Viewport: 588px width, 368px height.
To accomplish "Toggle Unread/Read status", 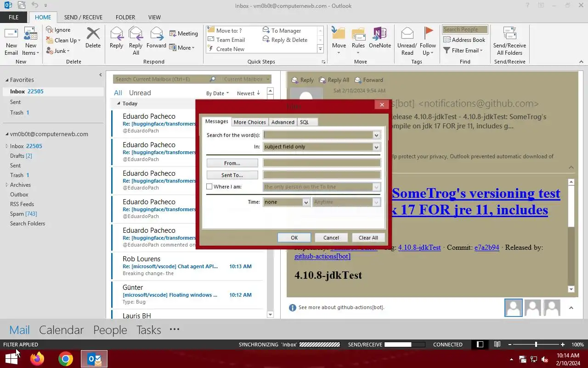I will (x=407, y=41).
